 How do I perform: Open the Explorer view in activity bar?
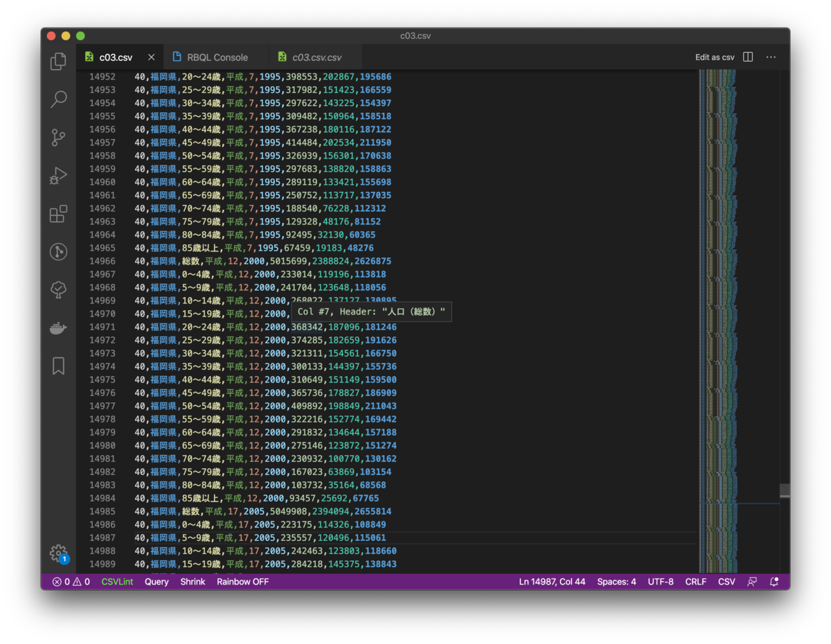[x=58, y=61]
